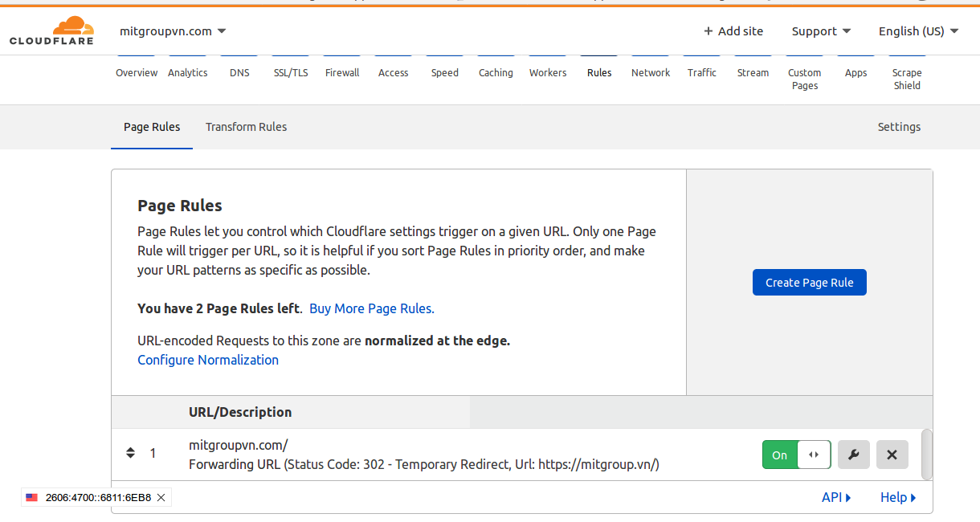Go to the Overview section
This screenshot has height=522, width=980.
(x=137, y=72)
